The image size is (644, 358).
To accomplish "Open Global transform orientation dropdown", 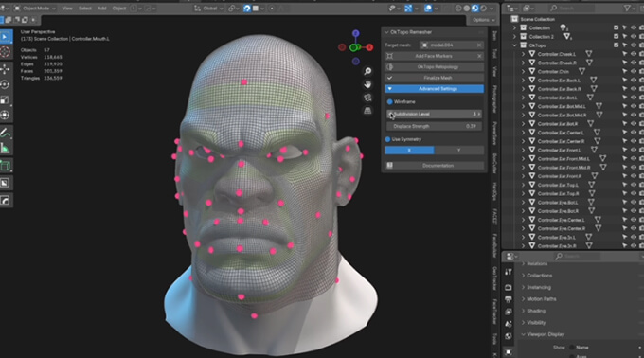I will pos(208,9).
